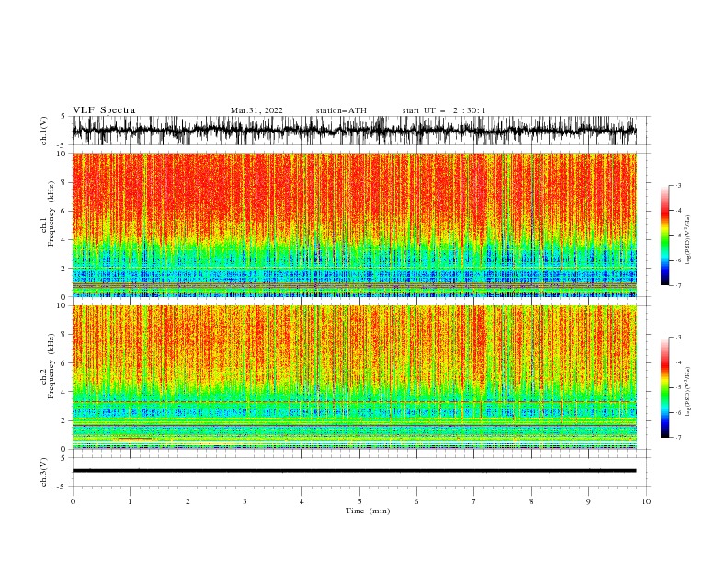Click the log(PSD) label beside ch.2 color bar
The image size is (728, 563).
click(x=688, y=392)
